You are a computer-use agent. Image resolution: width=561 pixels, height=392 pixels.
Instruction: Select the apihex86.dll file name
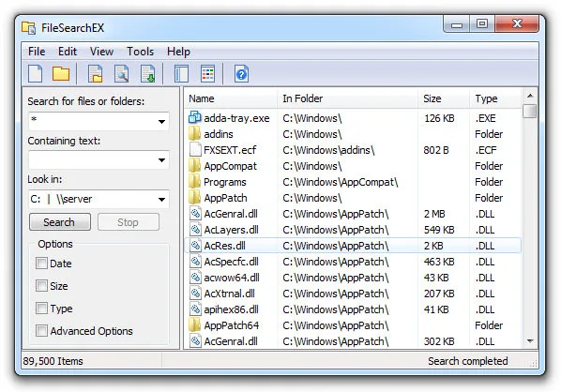231,309
